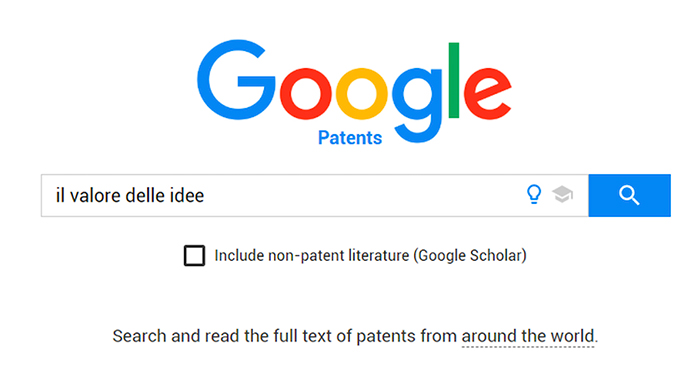Screen dimensions: 700x379
Task: Place cursor in il valore delle idee text
Action: [x=129, y=196]
